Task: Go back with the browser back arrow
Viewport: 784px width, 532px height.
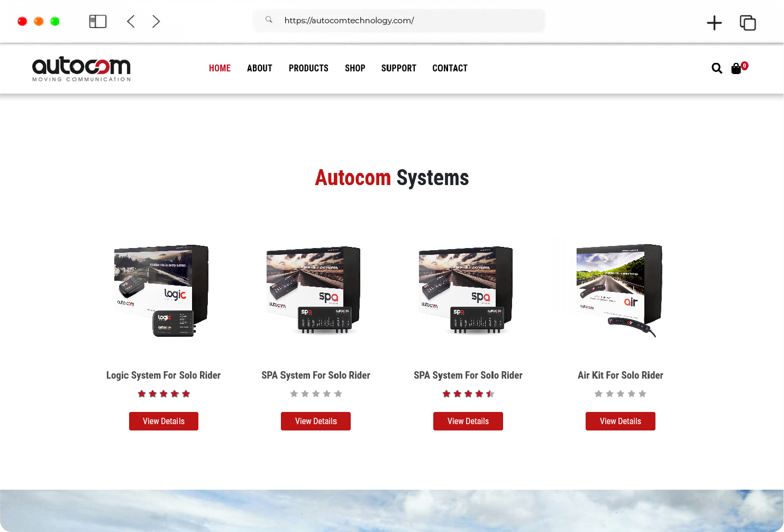Action: 131,21
